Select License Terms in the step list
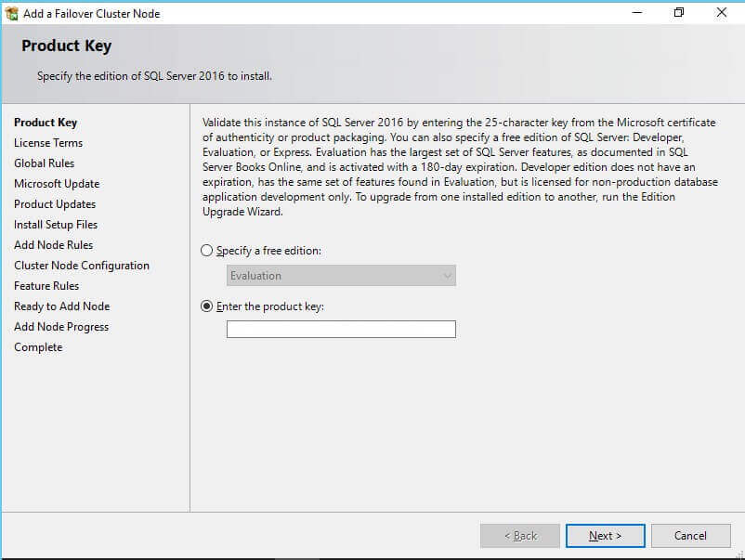The height and width of the screenshot is (560, 745). click(x=48, y=143)
